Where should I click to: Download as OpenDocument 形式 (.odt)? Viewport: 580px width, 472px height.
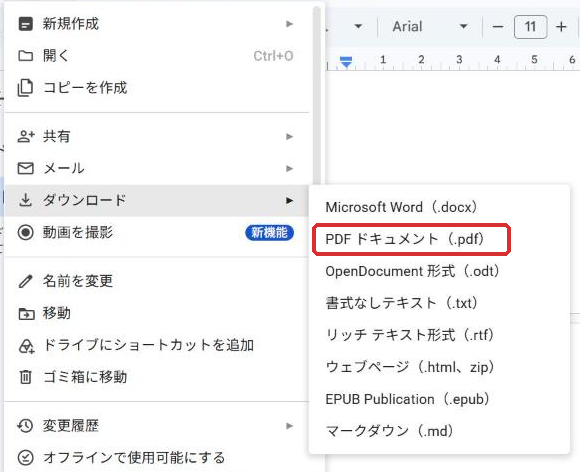tap(439, 272)
